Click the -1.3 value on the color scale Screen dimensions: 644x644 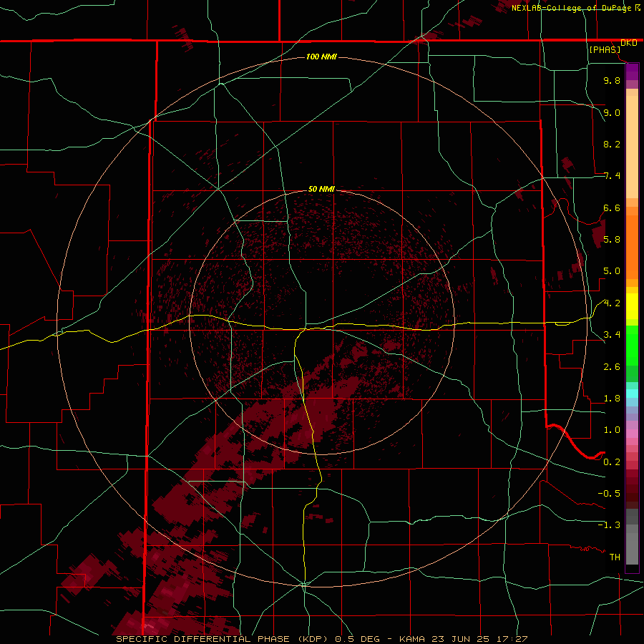coord(610,525)
